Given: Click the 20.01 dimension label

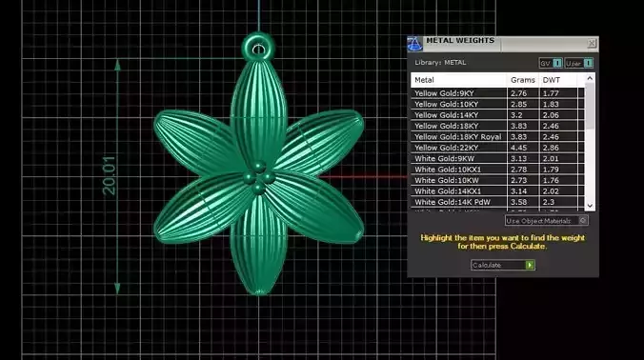Looking at the screenshot, I should tap(109, 175).
